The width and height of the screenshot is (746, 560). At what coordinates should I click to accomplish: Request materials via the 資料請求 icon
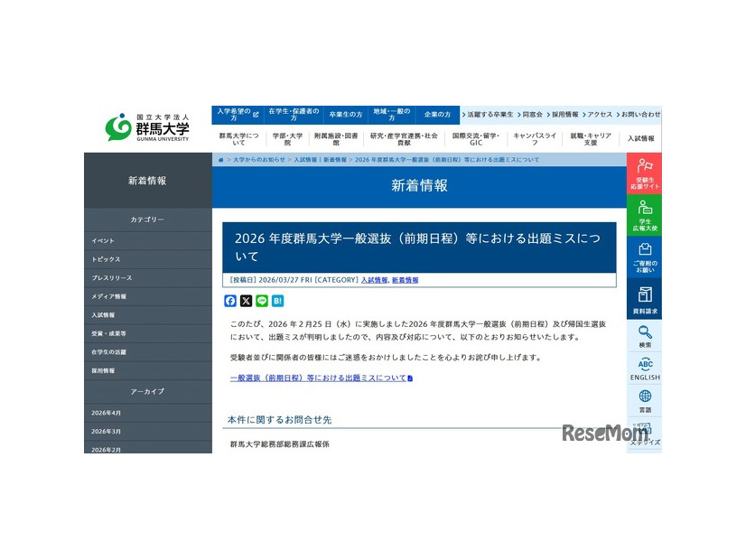(644, 298)
